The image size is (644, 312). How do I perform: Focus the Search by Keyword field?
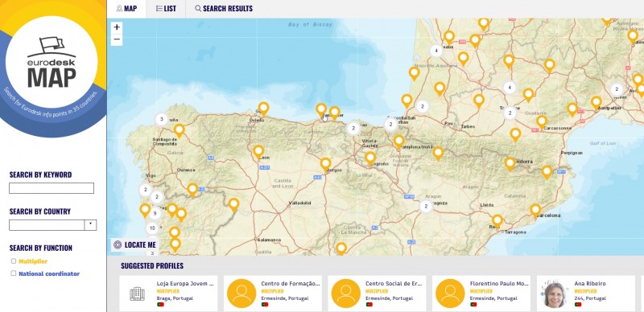click(52, 188)
